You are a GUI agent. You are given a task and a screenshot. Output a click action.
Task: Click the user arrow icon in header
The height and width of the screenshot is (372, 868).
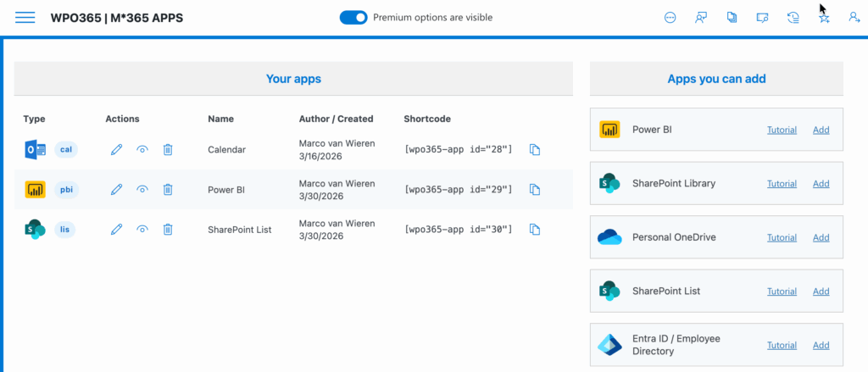pyautogui.click(x=854, y=18)
